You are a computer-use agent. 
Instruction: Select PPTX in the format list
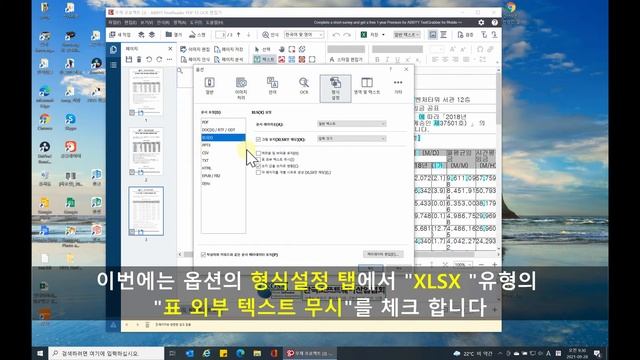(x=223, y=145)
